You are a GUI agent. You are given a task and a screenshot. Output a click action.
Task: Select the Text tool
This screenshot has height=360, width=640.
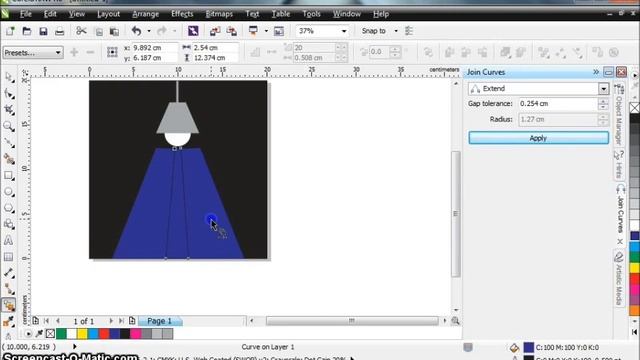[9, 241]
